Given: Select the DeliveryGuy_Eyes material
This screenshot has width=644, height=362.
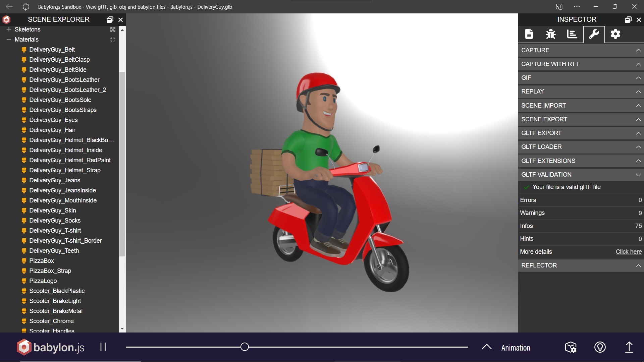Looking at the screenshot, I should [53, 120].
